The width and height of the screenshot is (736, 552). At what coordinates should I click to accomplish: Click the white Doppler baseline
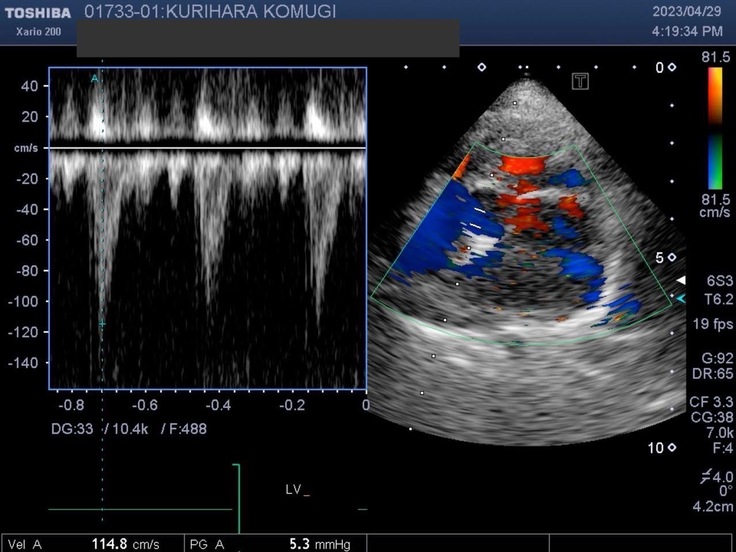click(x=206, y=148)
